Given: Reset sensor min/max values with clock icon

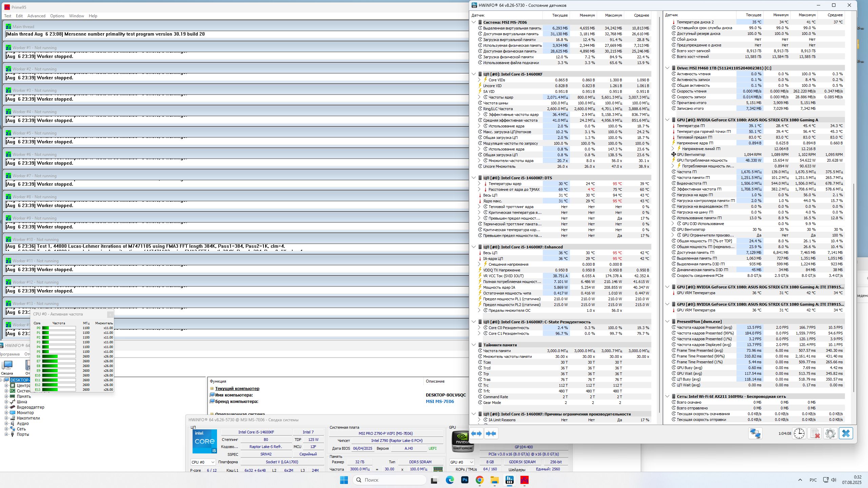Looking at the screenshot, I should [x=799, y=433].
